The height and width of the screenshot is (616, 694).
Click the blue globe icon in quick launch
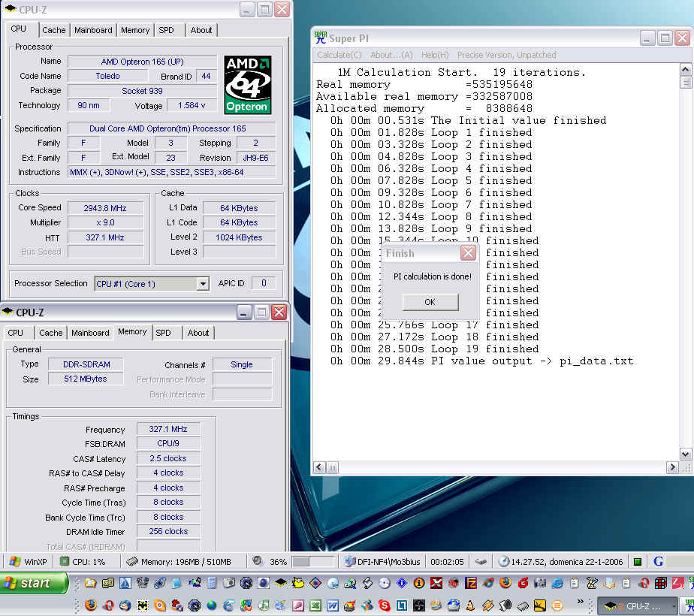pos(212,605)
